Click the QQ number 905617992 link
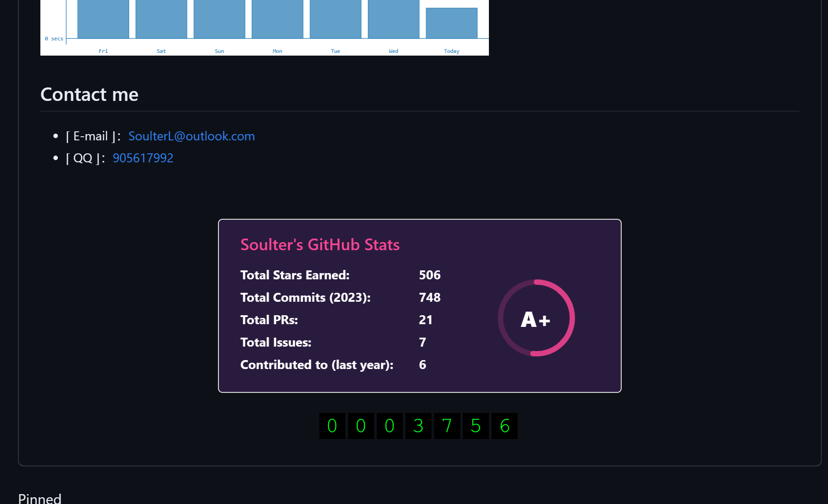 pyautogui.click(x=143, y=158)
